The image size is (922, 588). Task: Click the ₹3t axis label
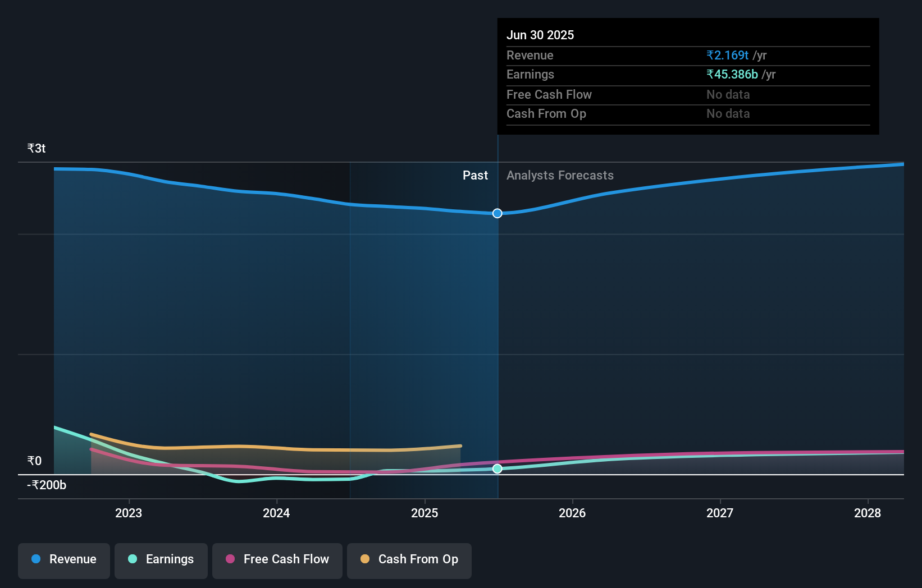36,148
